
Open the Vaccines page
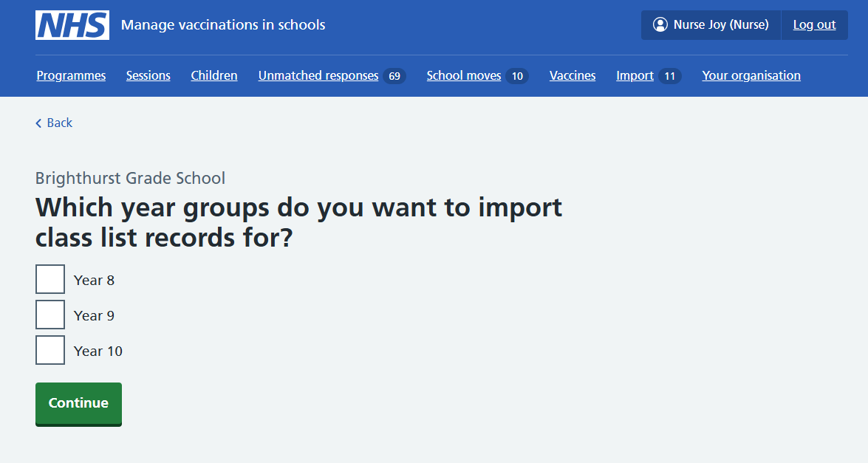(573, 75)
